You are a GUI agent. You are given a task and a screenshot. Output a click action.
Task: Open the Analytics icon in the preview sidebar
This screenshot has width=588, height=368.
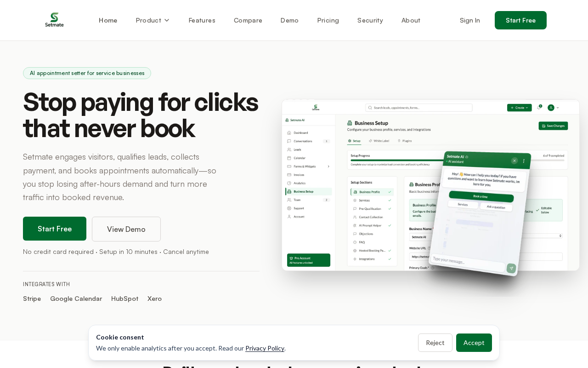tap(289, 183)
